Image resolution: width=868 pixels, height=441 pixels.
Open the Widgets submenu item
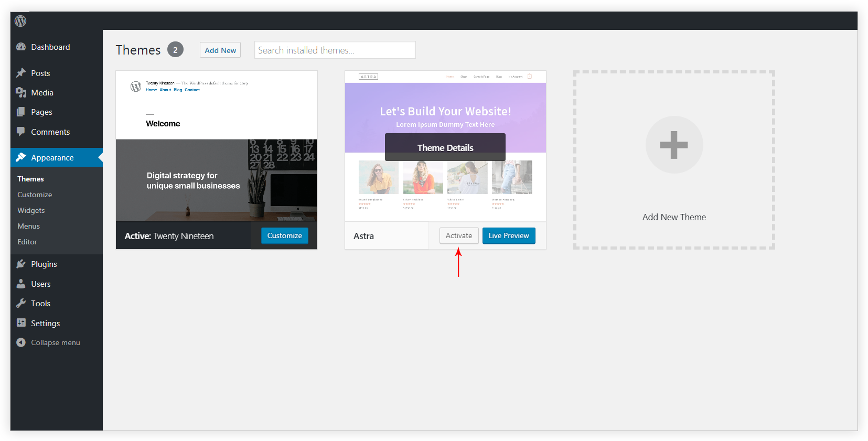tap(31, 210)
